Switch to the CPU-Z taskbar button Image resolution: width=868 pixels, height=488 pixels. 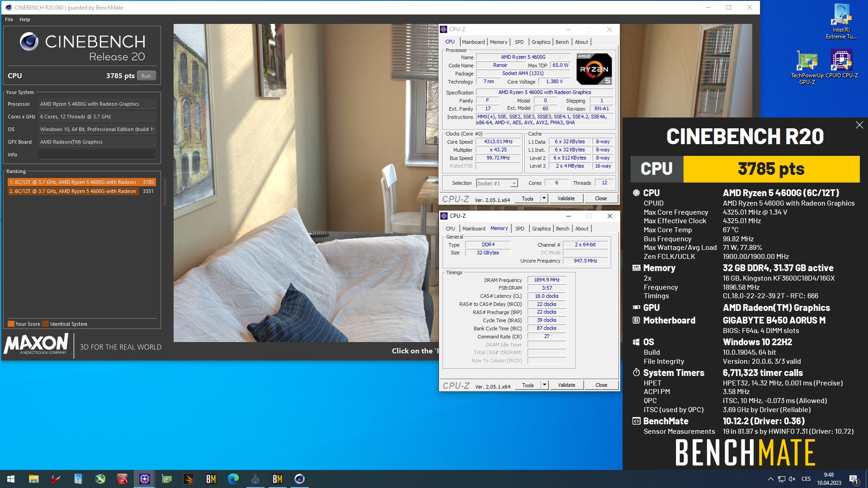tap(144, 479)
